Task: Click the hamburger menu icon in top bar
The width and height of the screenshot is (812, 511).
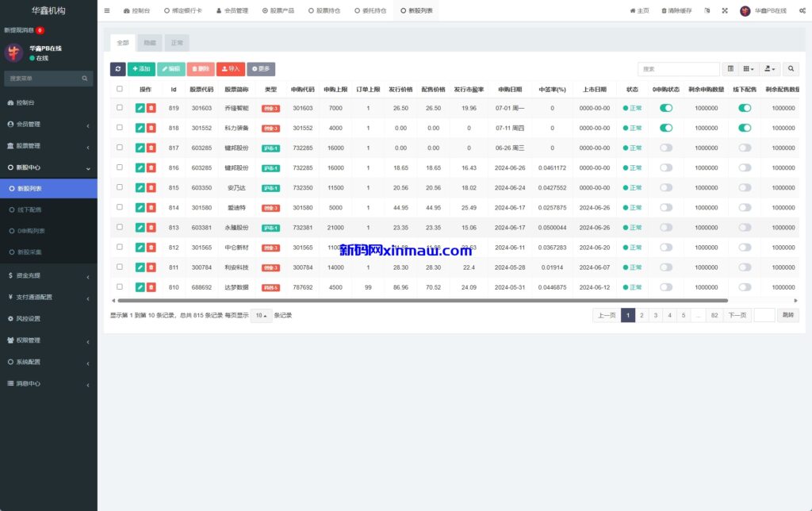Action: tap(107, 11)
